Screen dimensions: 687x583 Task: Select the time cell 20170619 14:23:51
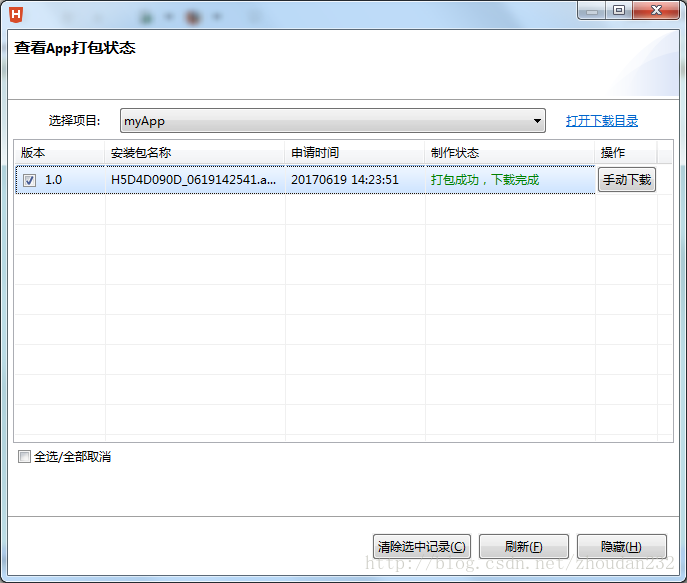[x=345, y=180]
